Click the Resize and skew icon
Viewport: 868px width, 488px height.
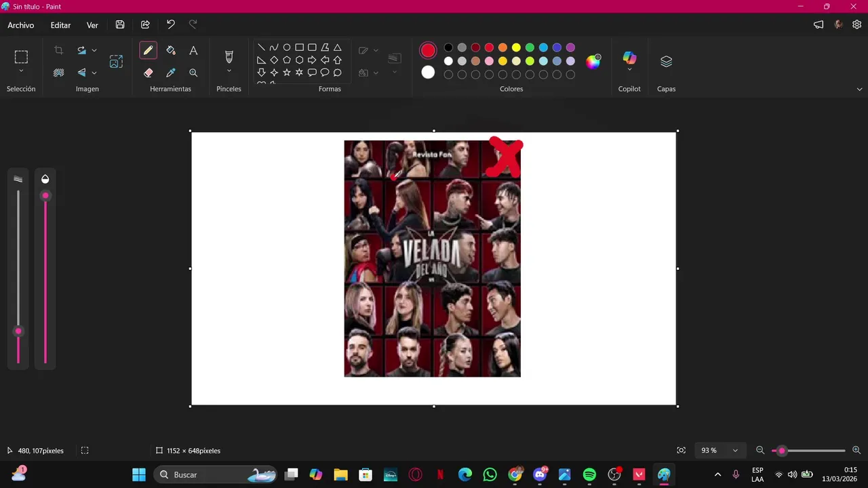(116, 61)
